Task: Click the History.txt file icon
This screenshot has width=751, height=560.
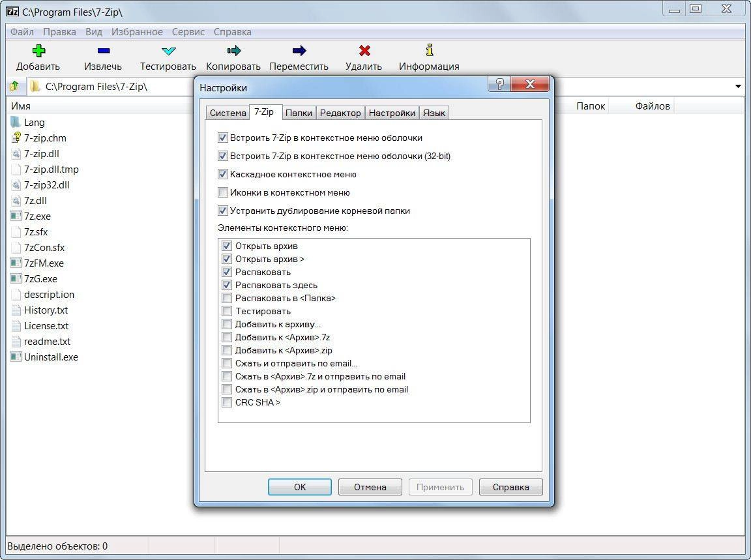Action: tap(16, 310)
